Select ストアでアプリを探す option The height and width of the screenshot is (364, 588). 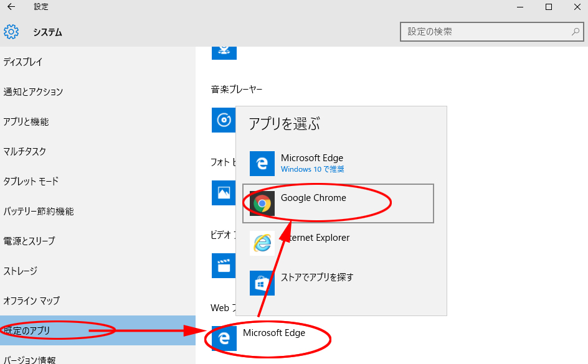338,282
